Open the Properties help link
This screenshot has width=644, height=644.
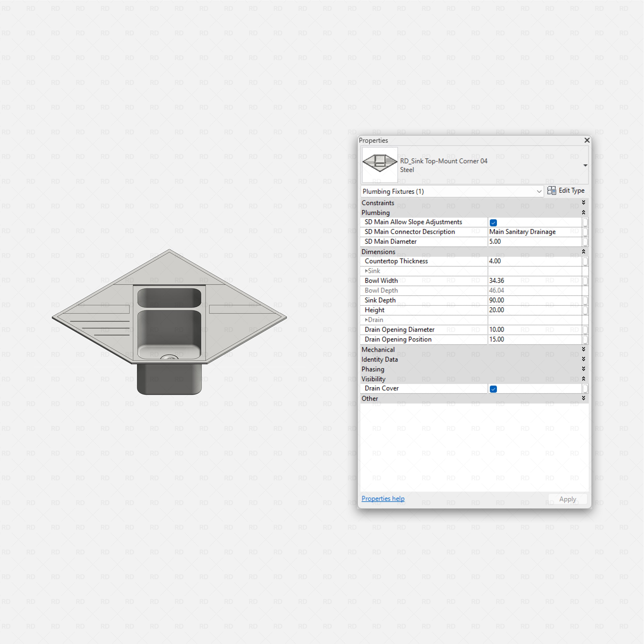coord(383,498)
